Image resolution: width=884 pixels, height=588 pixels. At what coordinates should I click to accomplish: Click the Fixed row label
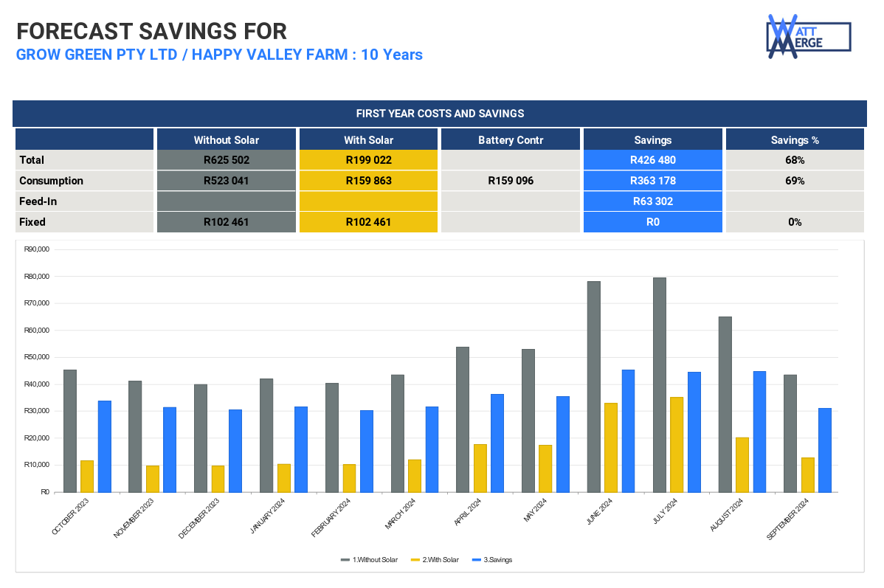(x=32, y=222)
